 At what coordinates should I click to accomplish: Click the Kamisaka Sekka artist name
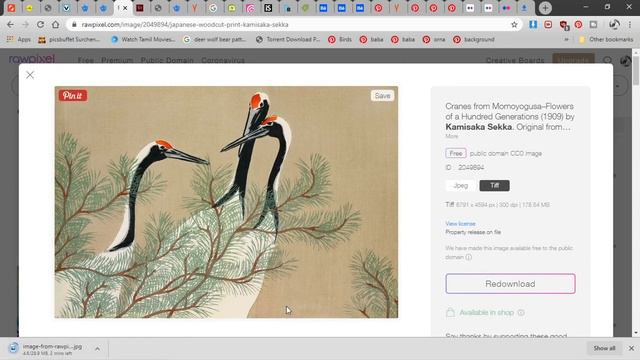pyautogui.click(x=478, y=127)
